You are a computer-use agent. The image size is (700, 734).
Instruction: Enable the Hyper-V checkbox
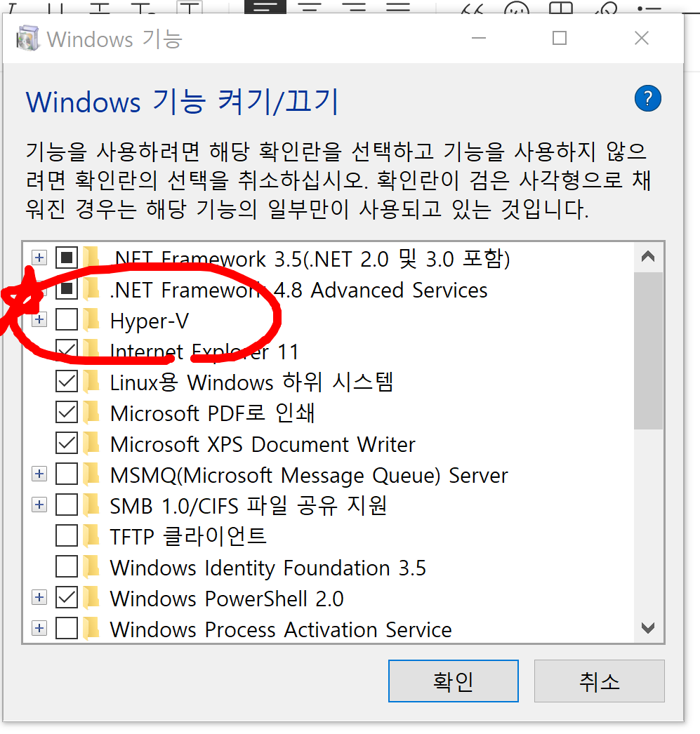click(67, 320)
